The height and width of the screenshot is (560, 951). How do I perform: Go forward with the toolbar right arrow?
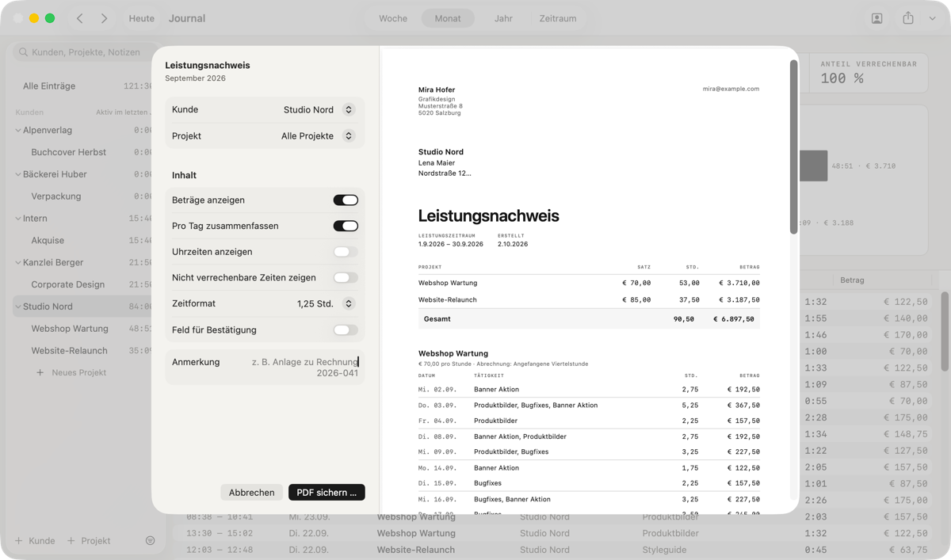104,18
